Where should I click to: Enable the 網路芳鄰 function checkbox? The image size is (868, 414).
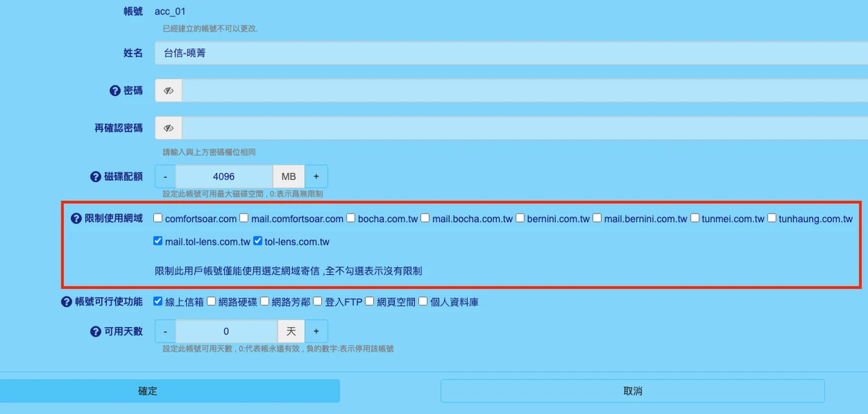click(x=265, y=301)
